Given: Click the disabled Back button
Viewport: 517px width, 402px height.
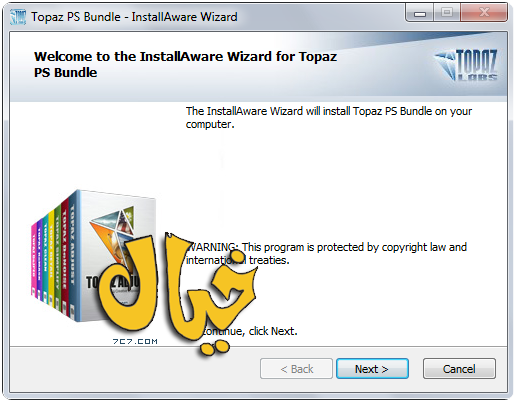Looking at the screenshot, I should pos(296,369).
